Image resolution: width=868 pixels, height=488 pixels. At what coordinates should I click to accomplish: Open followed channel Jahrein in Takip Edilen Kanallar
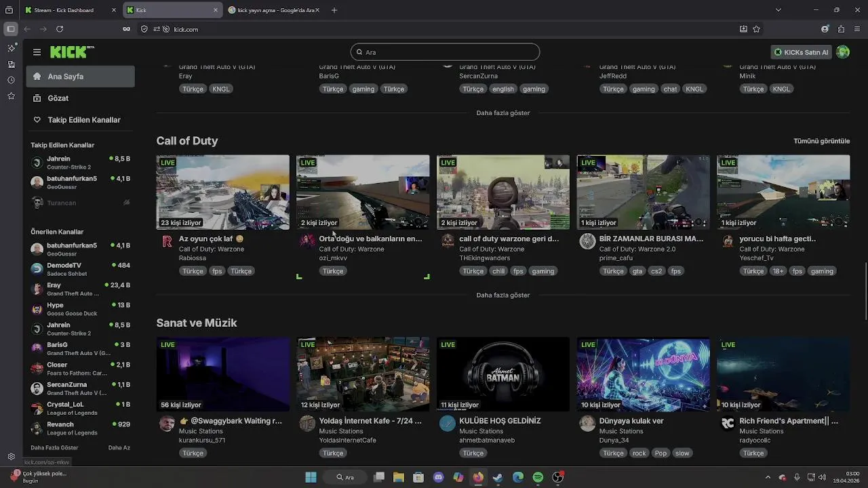(80, 163)
